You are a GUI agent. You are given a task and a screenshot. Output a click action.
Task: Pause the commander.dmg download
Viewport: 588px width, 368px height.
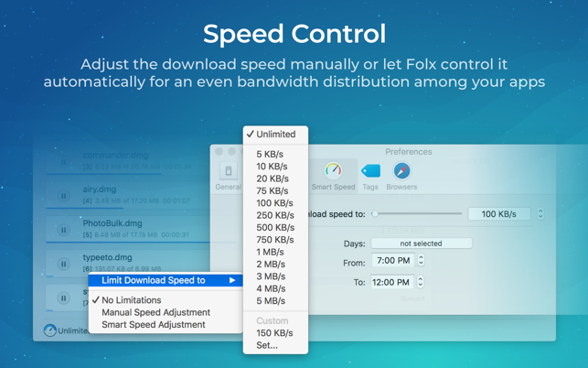(x=63, y=162)
